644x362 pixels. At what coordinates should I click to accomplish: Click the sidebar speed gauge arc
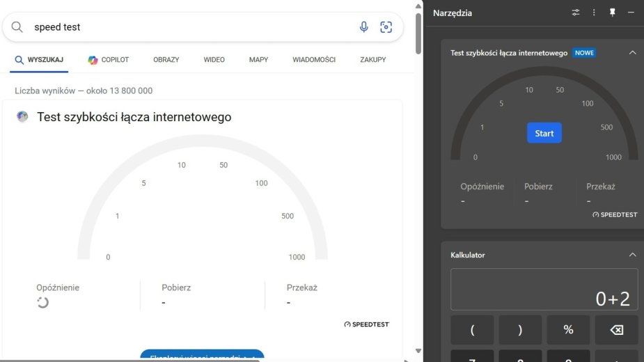coord(544,71)
